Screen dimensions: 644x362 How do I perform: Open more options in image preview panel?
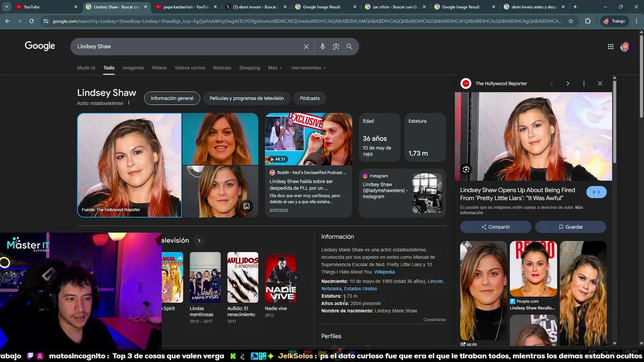(x=584, y=83)
